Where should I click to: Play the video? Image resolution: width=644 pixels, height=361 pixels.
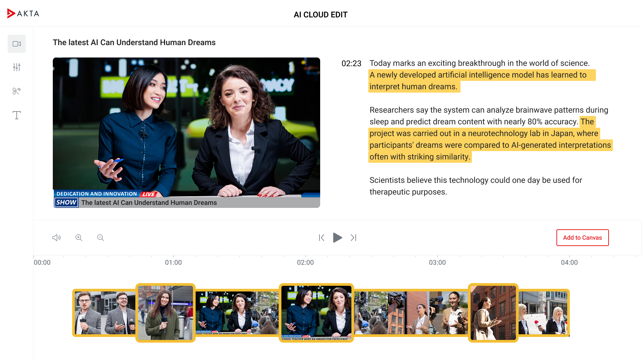(x=338, y=238)
